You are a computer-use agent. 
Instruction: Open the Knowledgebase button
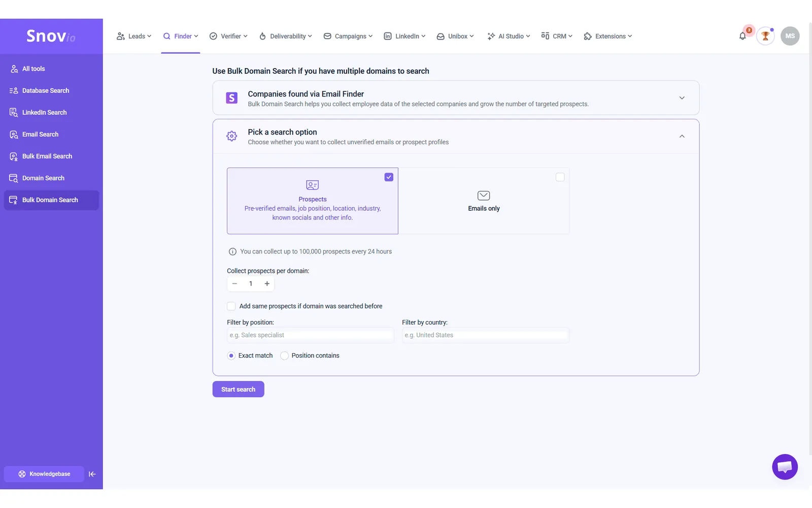click(44, 474)
